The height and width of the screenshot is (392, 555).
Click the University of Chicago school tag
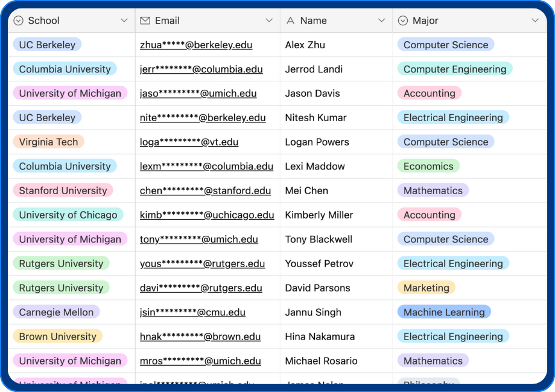68,215
